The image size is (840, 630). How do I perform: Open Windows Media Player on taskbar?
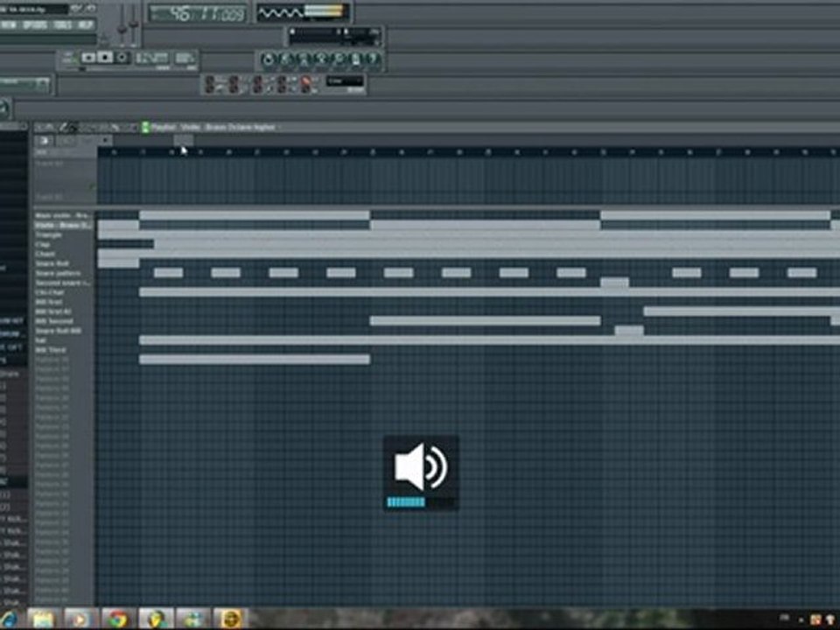click(81, 619)
